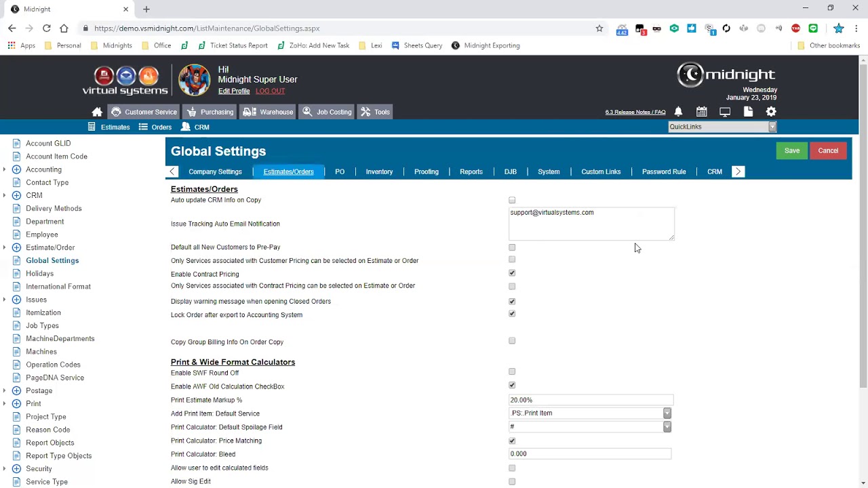Toggle Enable SWF Round Off checkbox
This screenshot has width=868, height=488.
(x=512, y=372)
